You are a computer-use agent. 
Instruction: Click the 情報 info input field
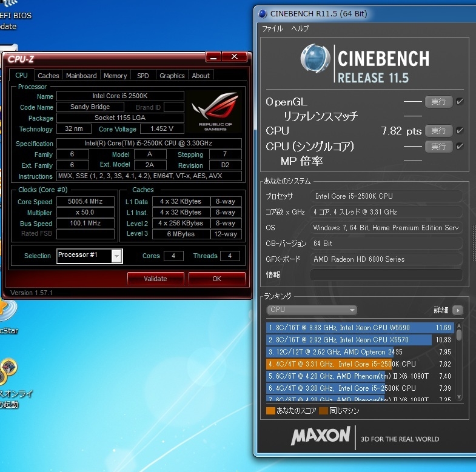(x=386, y=275)
